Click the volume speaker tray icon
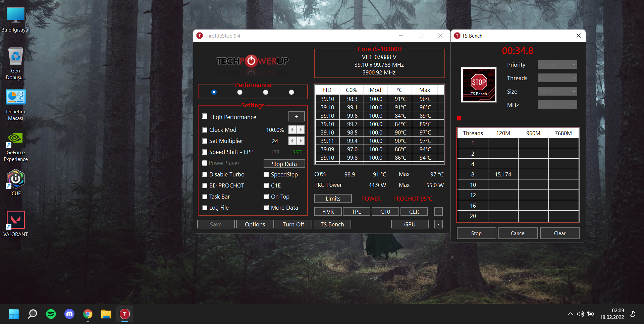Viewport: 644px width, 324px height. point(580,314)
